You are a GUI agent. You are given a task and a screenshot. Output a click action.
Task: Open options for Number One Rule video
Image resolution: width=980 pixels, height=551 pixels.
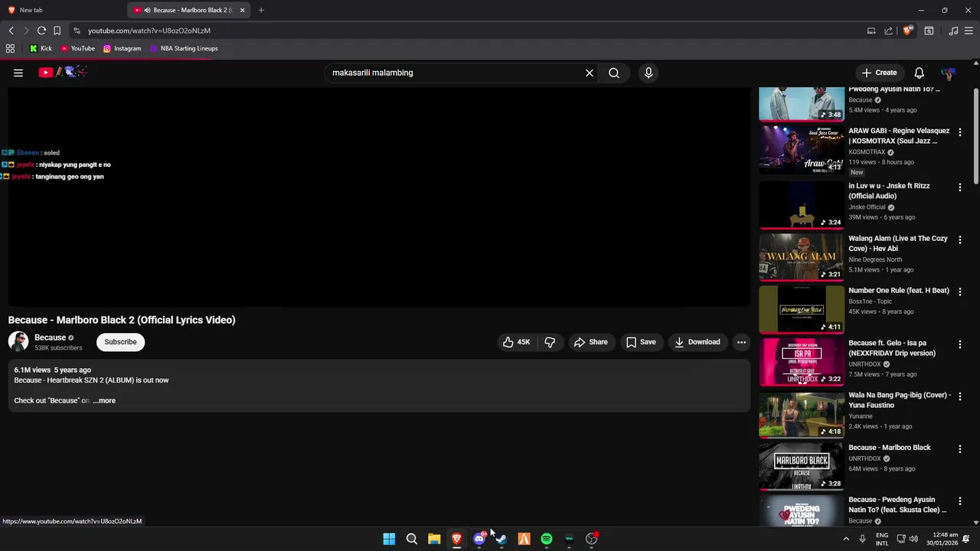960,292
